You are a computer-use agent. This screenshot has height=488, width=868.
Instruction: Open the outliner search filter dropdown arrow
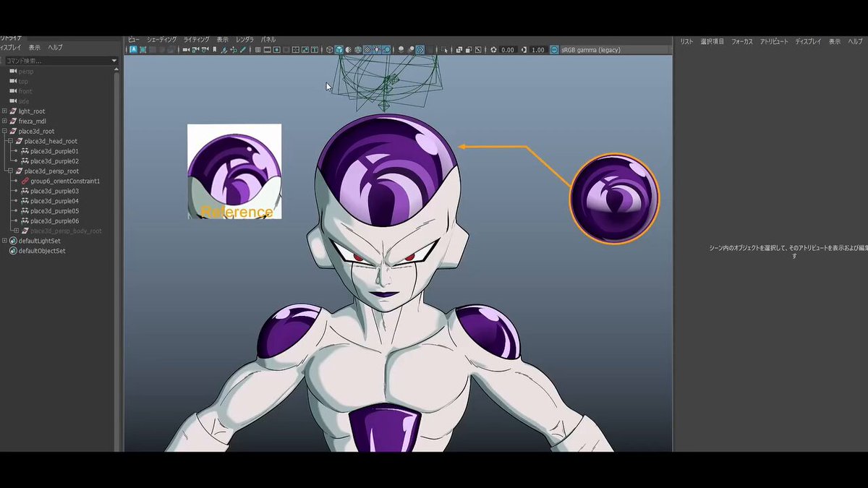(x=114, y=61)
